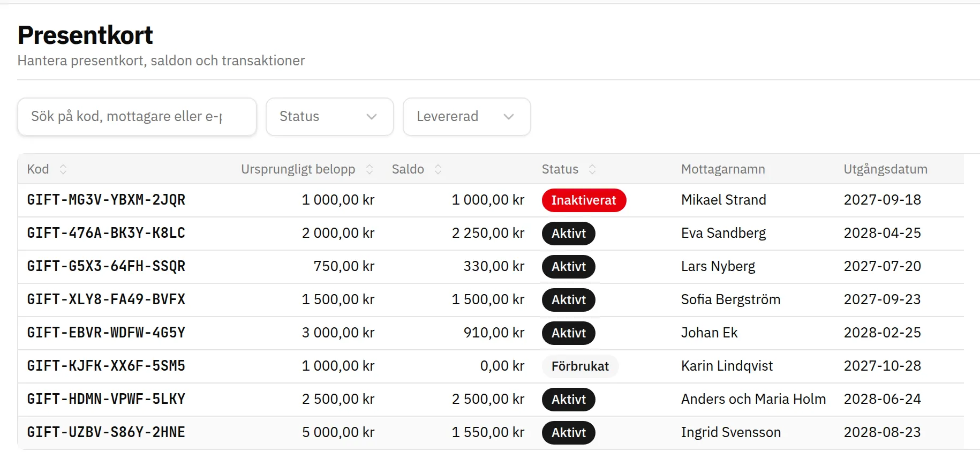Click the Presentkort page heading
Screen dimensions: 980x466
tap(85, 35)
